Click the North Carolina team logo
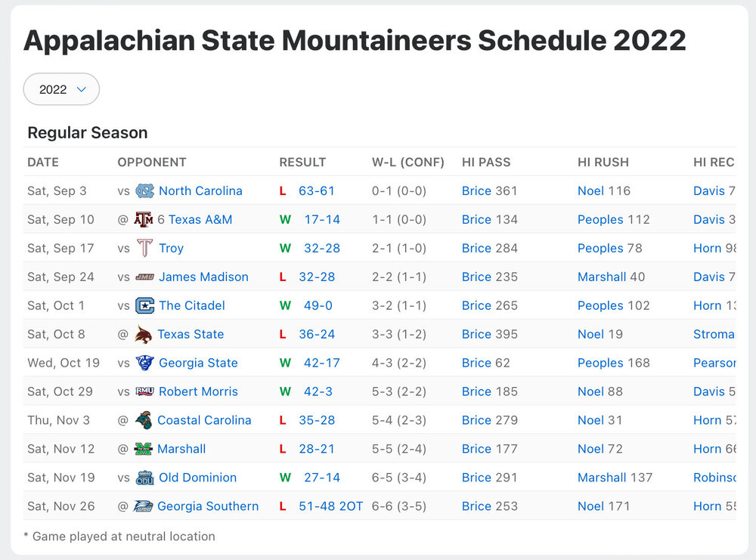This screenshot has height=560, width=756. (144, 191)
